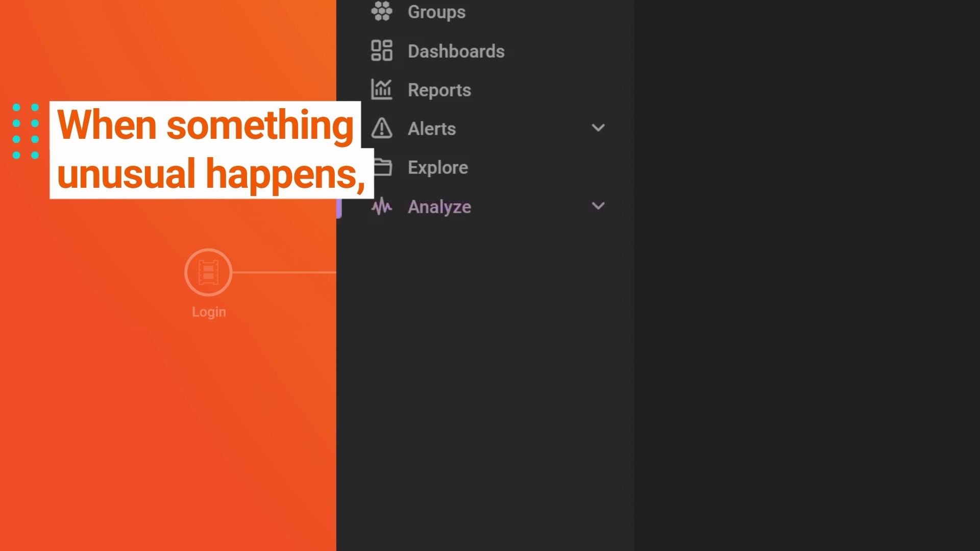Viewport: 980px width, 551px height.
Task: Open the Dashboards menu entry
Action: point(456,51)
